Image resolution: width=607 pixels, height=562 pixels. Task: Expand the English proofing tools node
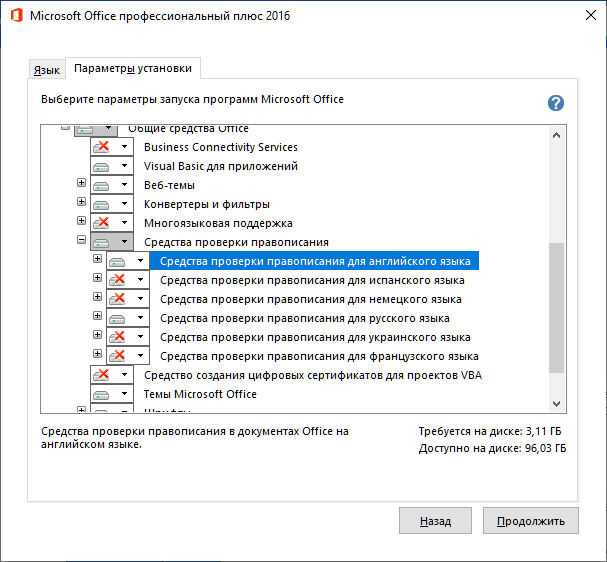point(98,260)
